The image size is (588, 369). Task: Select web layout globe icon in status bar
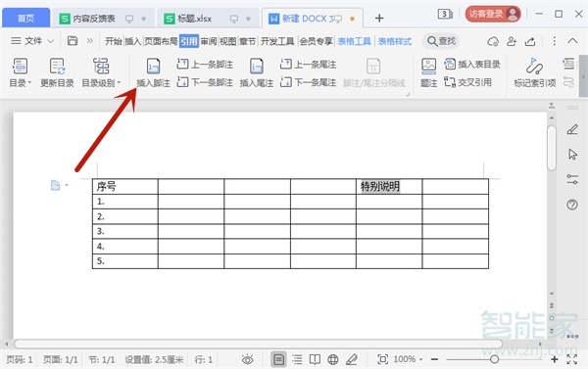pos(333,359)
